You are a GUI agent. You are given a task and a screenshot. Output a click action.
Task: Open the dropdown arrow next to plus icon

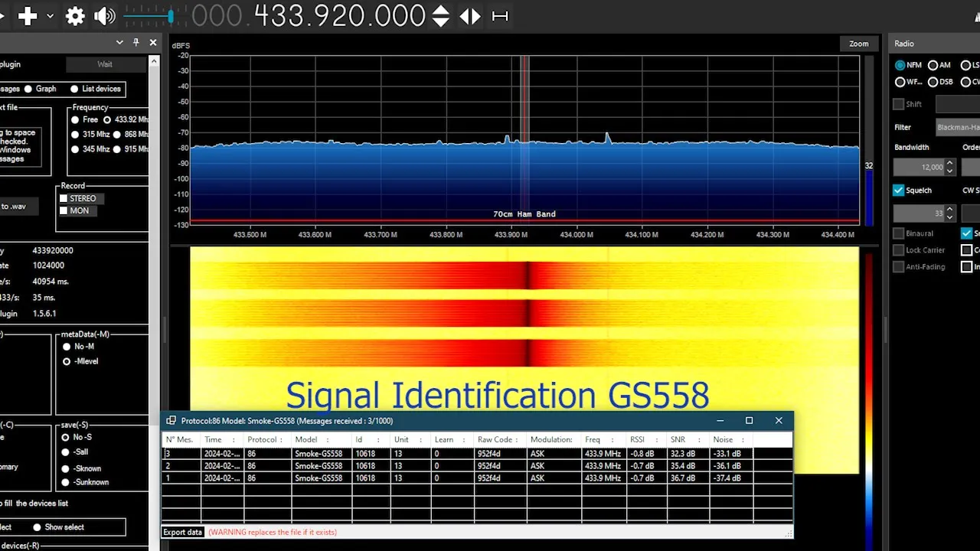click(x=51, y=16)
